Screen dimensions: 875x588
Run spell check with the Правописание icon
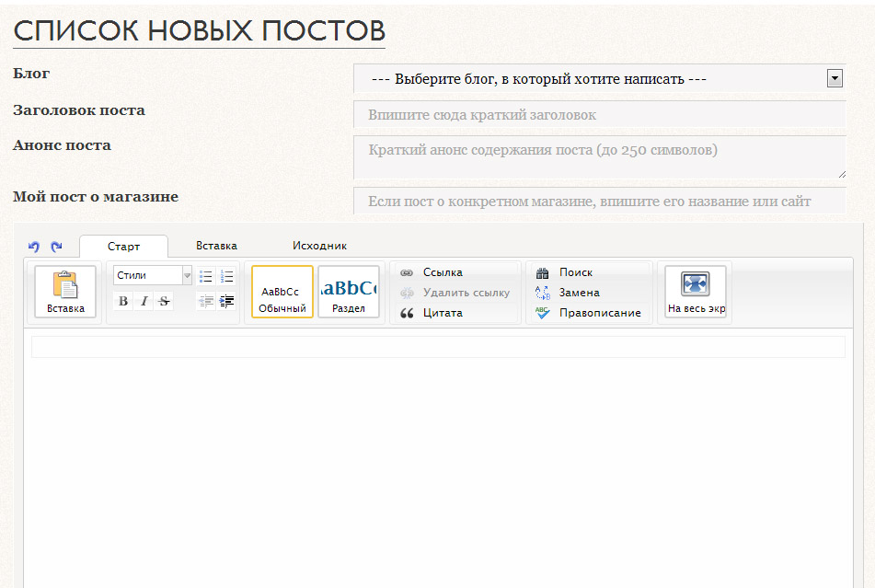[594, 312]
